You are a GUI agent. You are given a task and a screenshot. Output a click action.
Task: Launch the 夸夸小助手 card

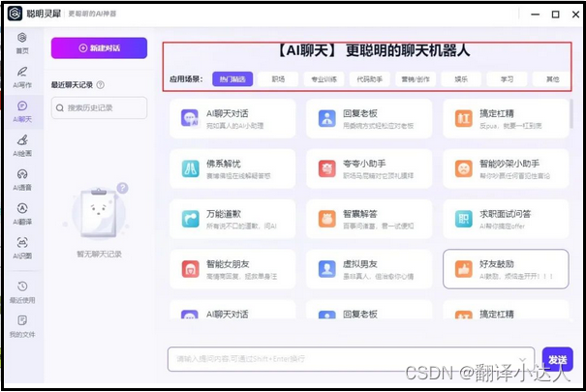coord(369,168)
